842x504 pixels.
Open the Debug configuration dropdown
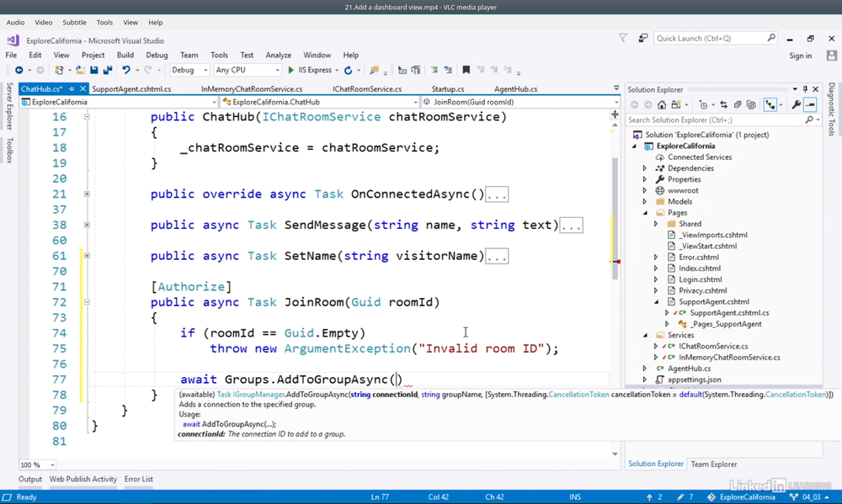click(189, 71)
